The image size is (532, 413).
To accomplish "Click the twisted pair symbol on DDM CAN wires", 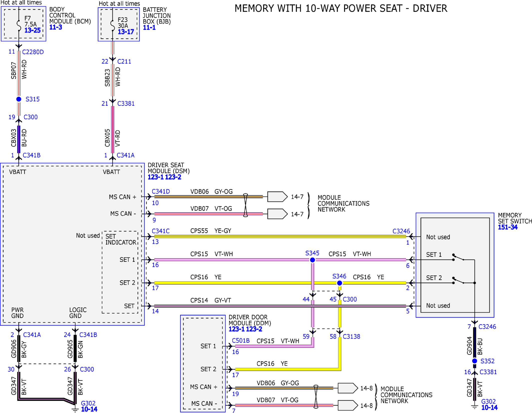I will point(316,397).
